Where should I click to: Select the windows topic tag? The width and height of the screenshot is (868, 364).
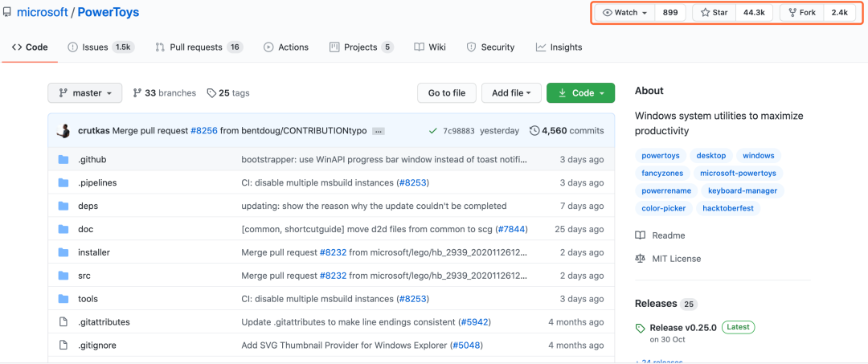tap(759, 155)
